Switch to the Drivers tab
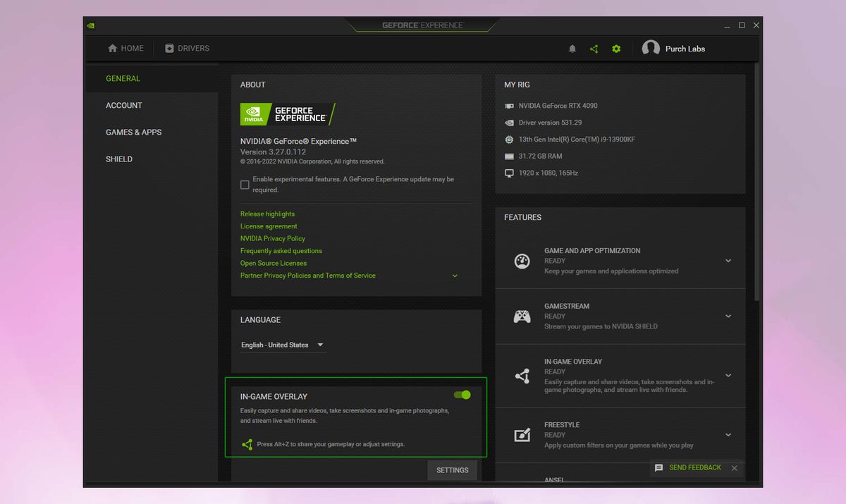 (187, 49)
